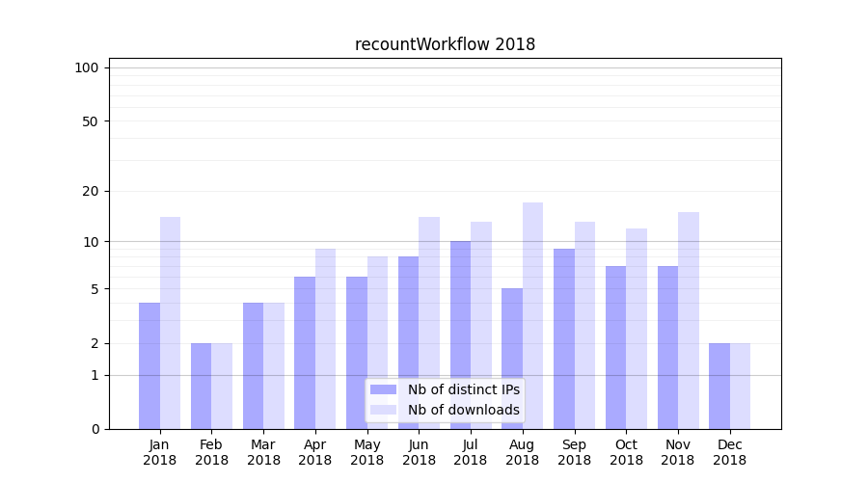Pick the Sep 2018 distinct IPs bar
This screenshot has width=868, height=482.
click(x=564, y=338)
